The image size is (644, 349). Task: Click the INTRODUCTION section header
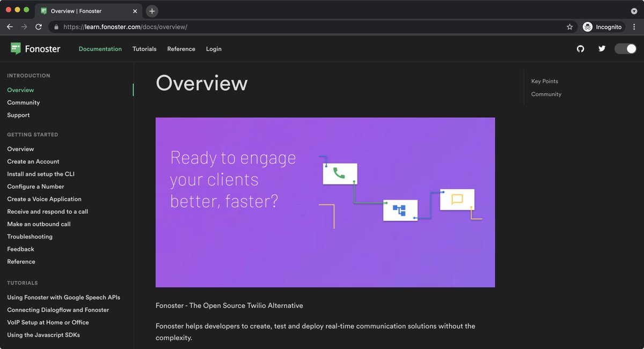pos(28,76)
